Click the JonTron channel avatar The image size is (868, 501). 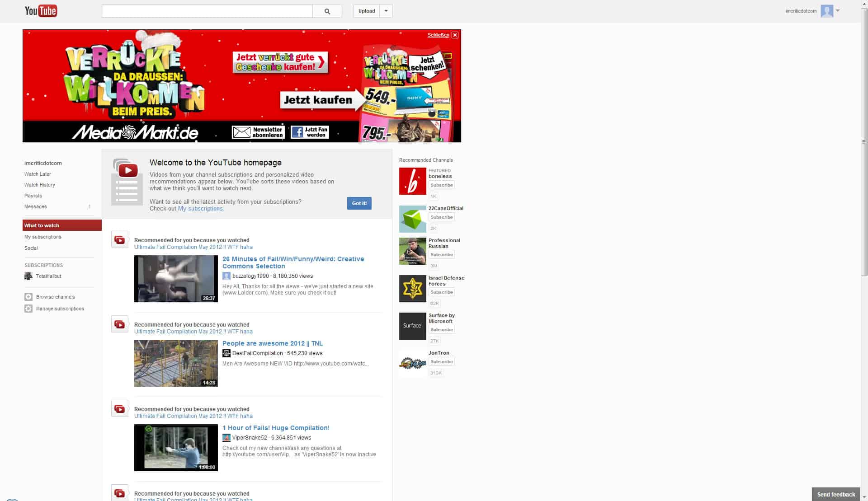point(412,363)
